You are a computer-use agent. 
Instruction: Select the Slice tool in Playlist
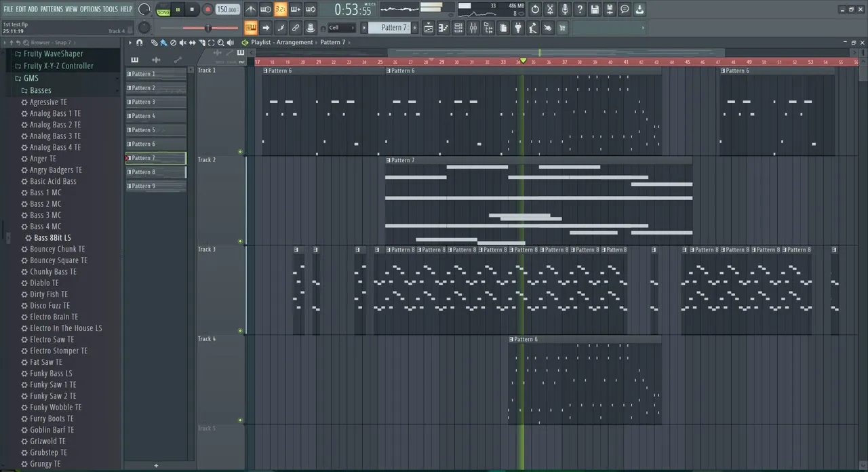201,43
